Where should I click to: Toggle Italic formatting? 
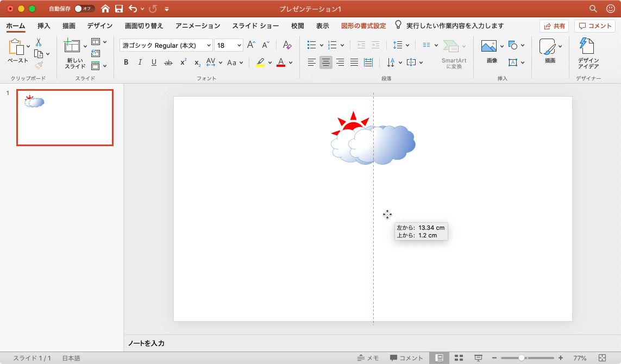pyautogui.click(x=140, y=62)
